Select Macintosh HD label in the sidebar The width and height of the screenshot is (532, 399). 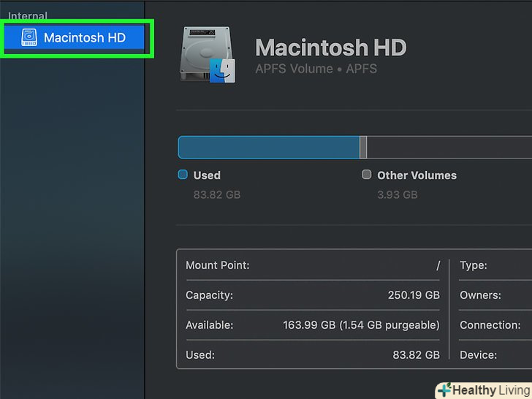85,37
